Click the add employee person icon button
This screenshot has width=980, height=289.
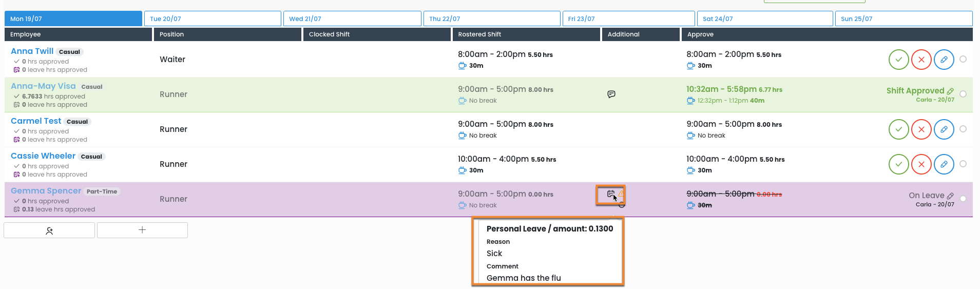coord(49,230)
